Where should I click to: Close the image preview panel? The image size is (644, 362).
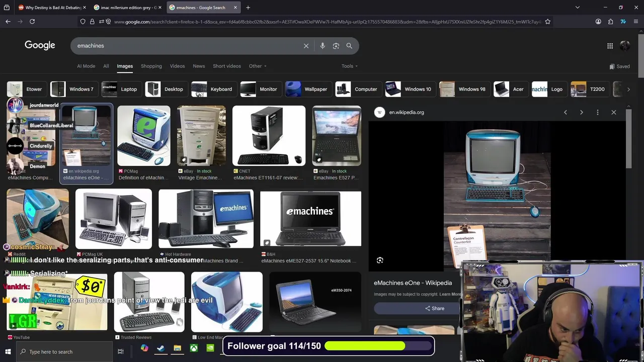click(614, 112)
